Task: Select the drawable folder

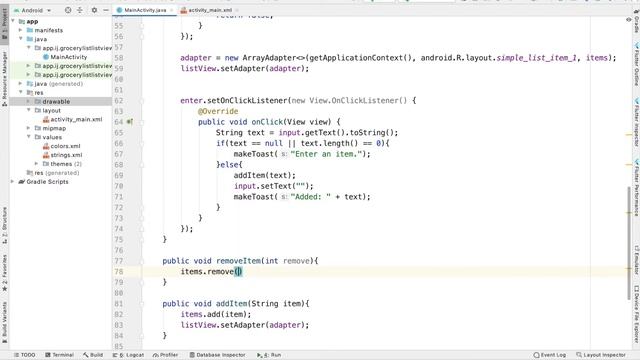Action: click(x=56, y=102)
